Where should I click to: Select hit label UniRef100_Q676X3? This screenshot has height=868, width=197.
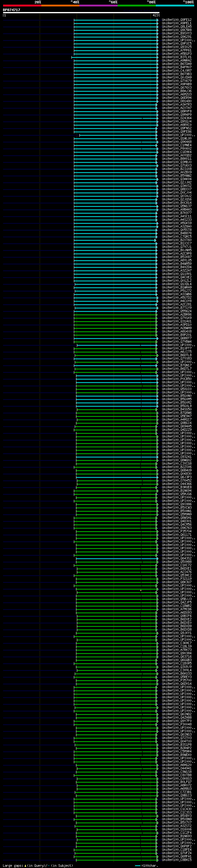pos(177,88)
